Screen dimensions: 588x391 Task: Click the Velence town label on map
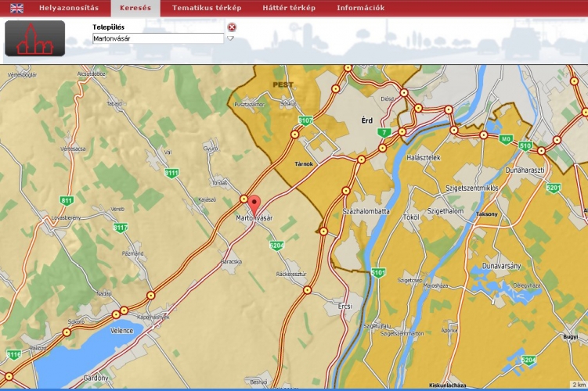[x=121, y=331]
